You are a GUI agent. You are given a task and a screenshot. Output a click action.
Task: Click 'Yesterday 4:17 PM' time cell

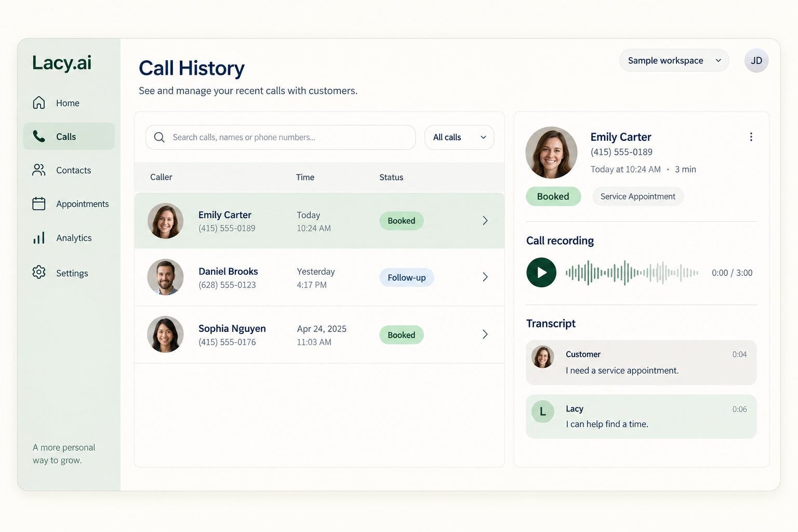(316, 278)
